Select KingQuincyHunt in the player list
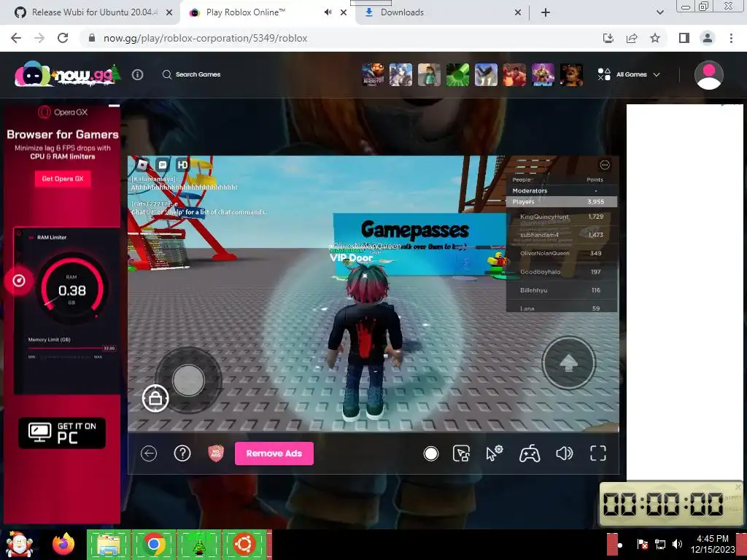747x560 pixels. 561,217
